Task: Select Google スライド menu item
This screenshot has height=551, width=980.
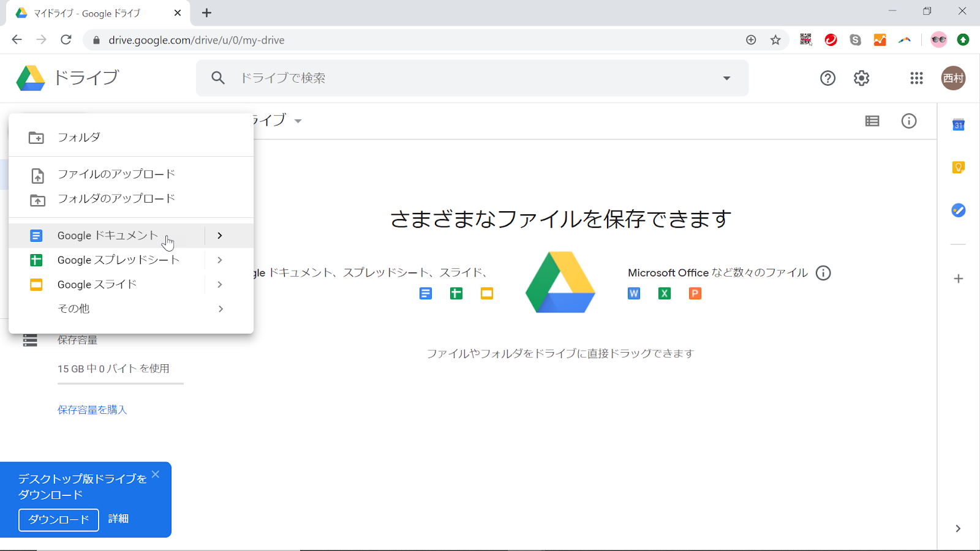Action: 107,285
